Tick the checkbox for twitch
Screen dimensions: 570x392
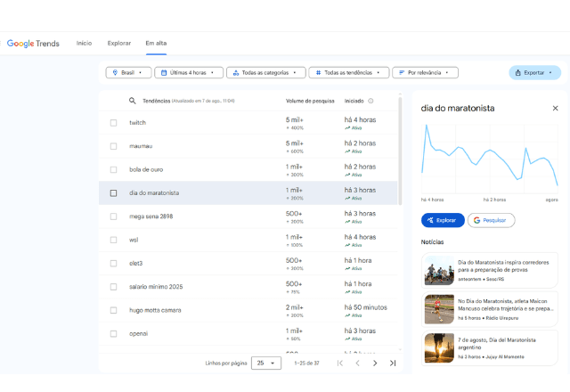[x=113, y=123]
